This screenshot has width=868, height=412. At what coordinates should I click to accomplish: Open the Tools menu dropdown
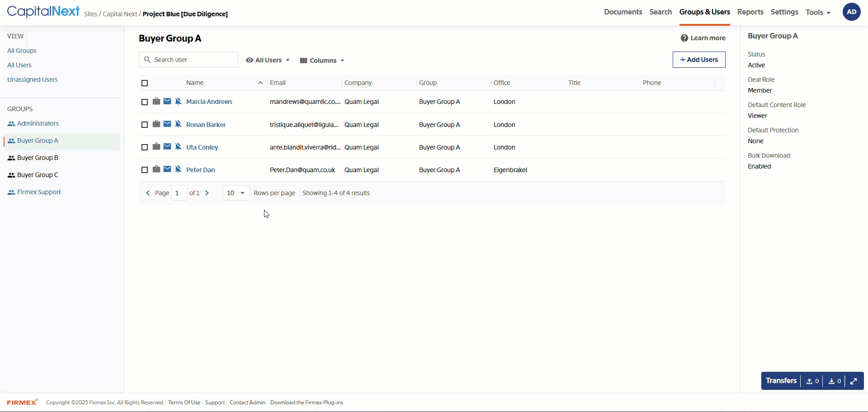tap(818, 12)
